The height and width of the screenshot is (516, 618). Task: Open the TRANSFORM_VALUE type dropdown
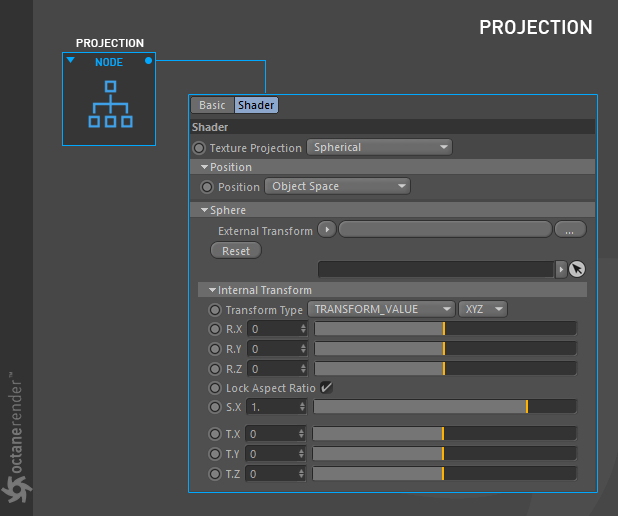382,309
